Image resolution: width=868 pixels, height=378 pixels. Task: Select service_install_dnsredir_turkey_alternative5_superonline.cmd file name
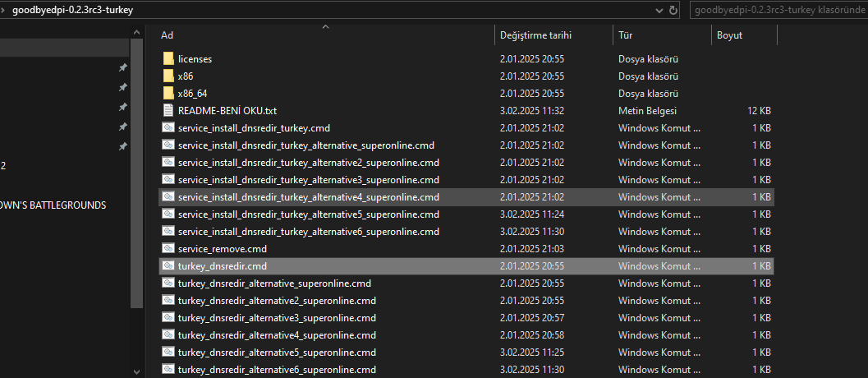[309, 214]
